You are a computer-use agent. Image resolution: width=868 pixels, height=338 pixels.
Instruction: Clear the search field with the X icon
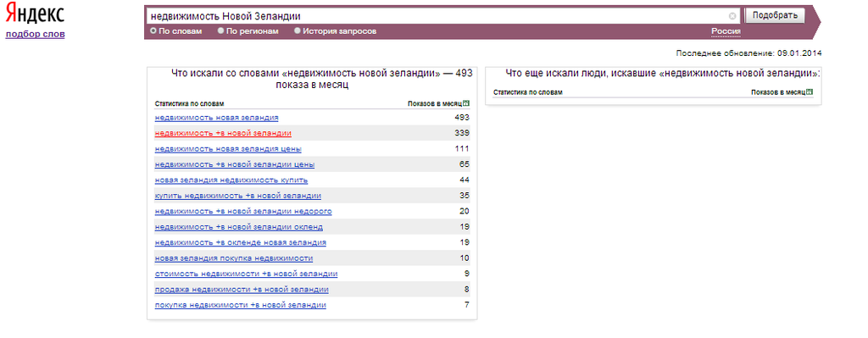(x=732, y=16)
